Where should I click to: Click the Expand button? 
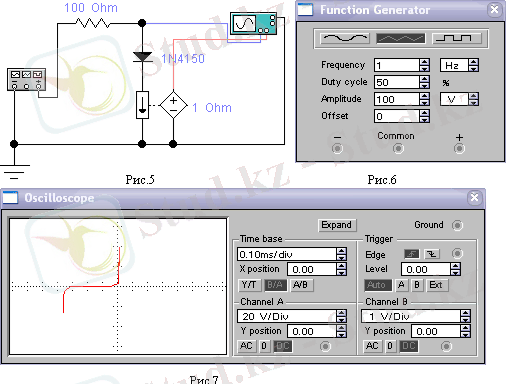coord(337,225)
